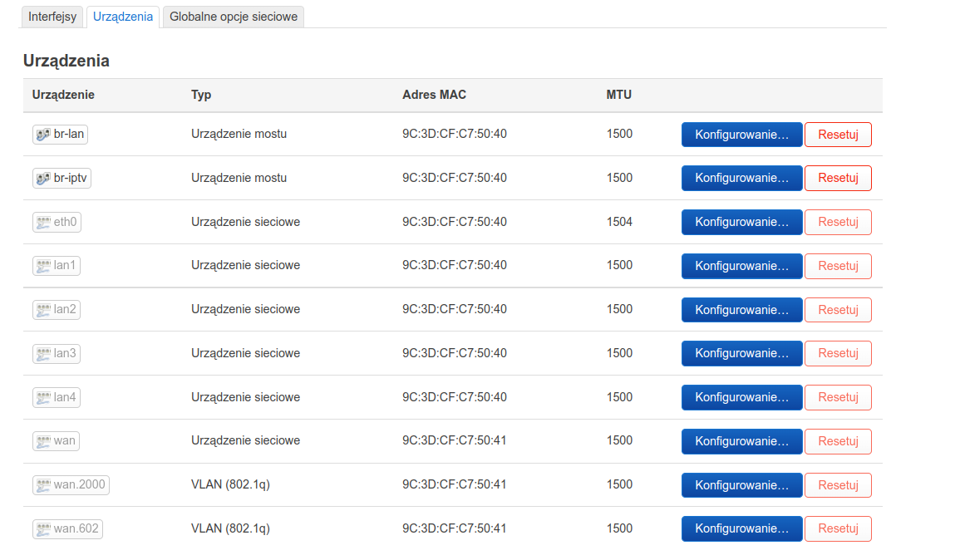Reset the lan2 device

click(838, 310)
